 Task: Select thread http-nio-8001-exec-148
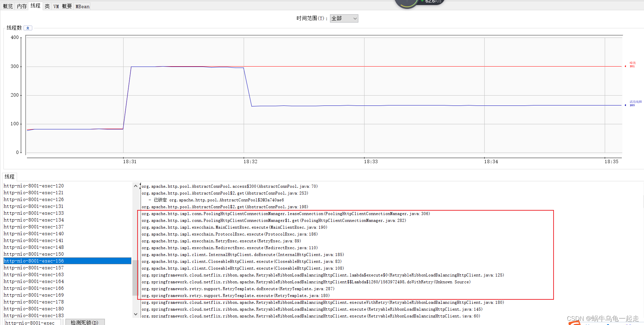coord(67,247)
